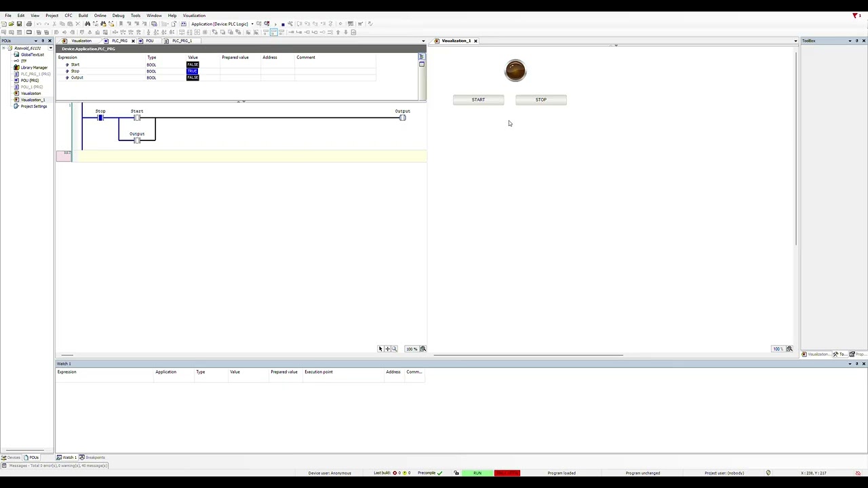Select the Start variable row

[x=216, y=64]
